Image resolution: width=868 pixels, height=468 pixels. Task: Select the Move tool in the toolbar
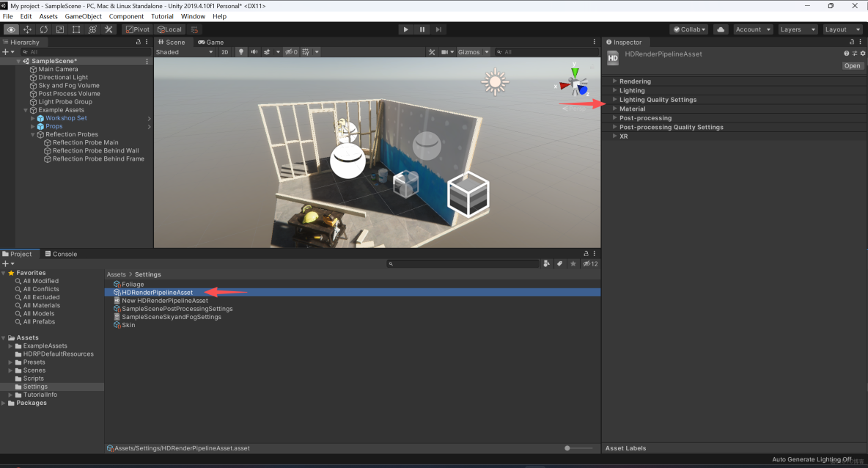(x=27, y=29)
